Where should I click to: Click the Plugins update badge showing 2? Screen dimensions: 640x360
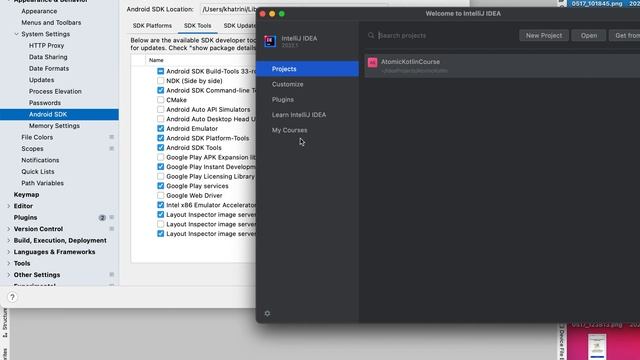[x=102, y=218]
